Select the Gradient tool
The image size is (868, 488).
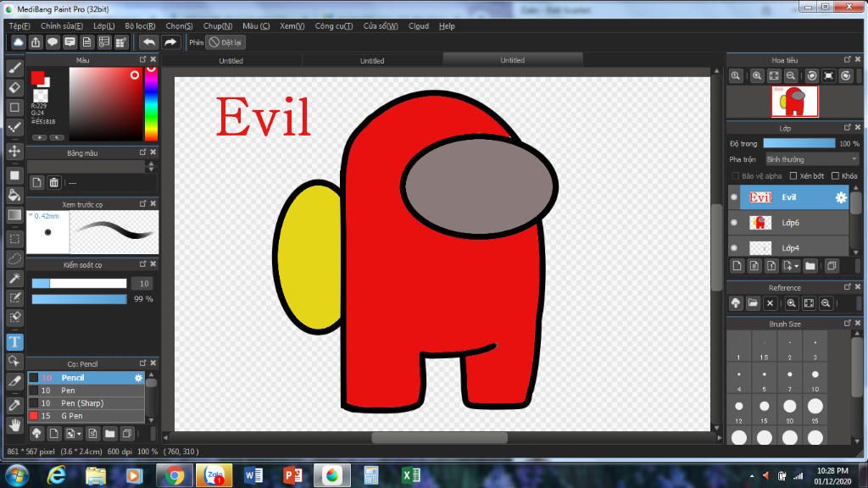coord(15,214)
